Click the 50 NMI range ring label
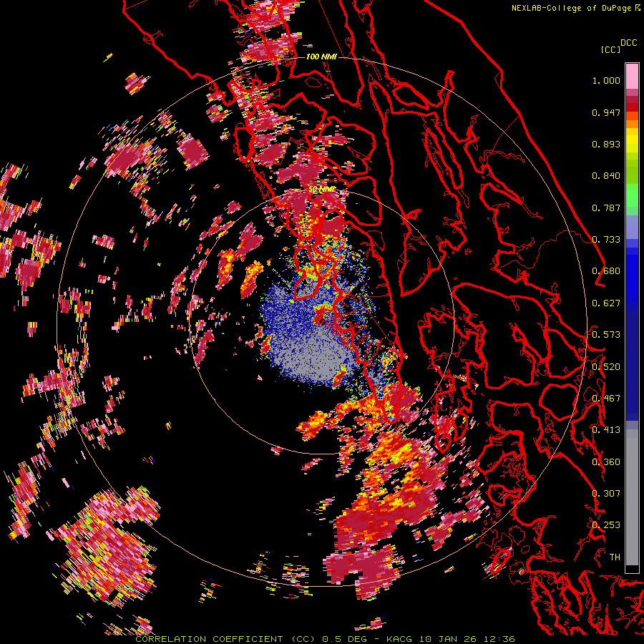This screenshot has width=644, height=644. [x=321, y=190]
